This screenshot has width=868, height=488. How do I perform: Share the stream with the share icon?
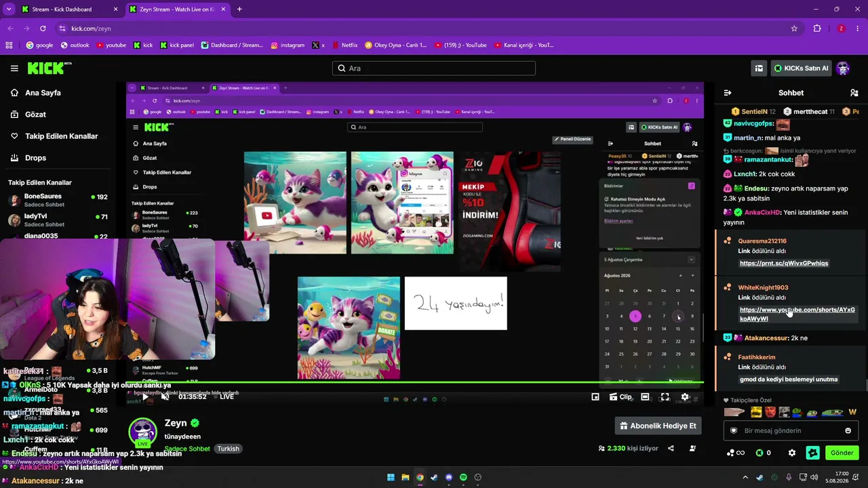(x=671, y=448)
